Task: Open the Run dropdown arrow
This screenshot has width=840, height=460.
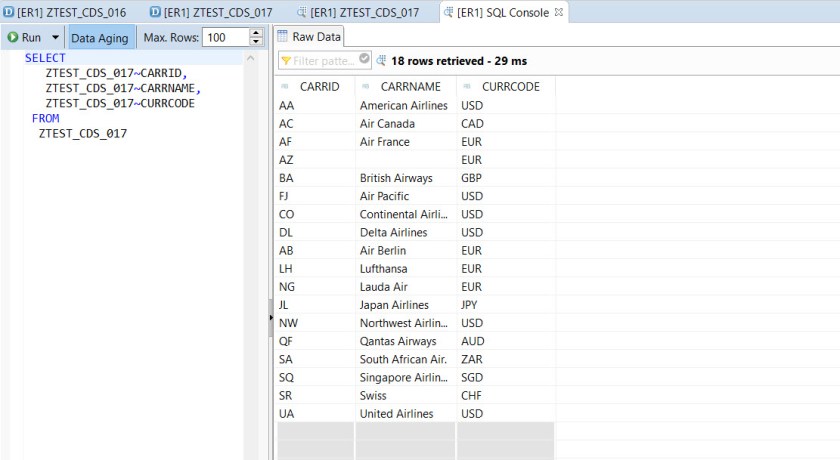Action: pos(55,37)
